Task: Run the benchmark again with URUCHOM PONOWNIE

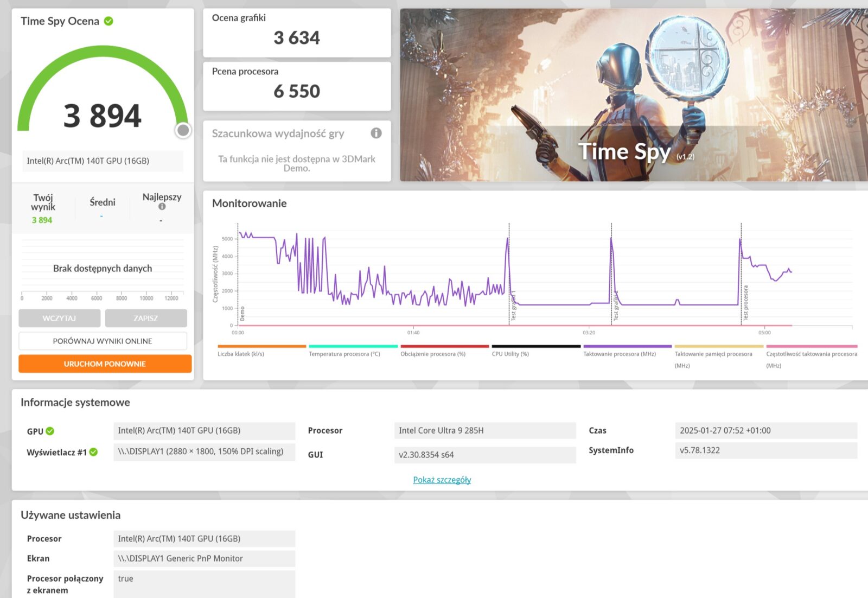Action: [105, 364]
